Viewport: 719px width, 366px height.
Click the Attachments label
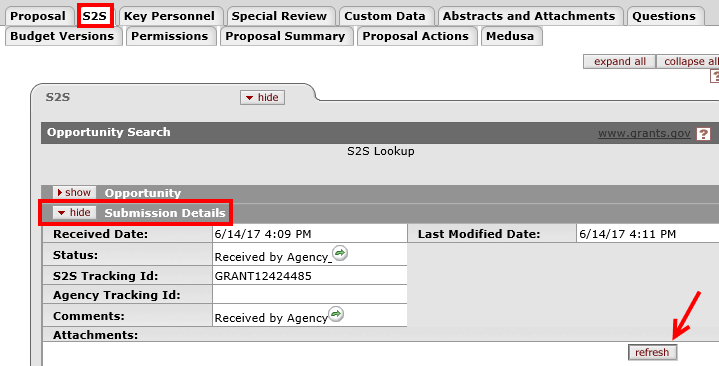95,335
